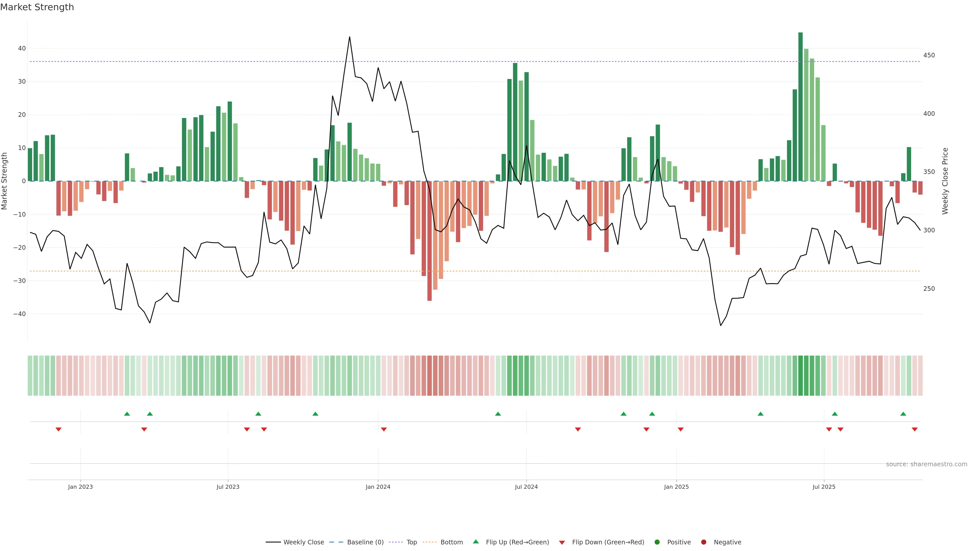This screenshot has width=980, height=551.
Task: Click the Weekly Close Price axis title
Action: click(x=945, y=181)
